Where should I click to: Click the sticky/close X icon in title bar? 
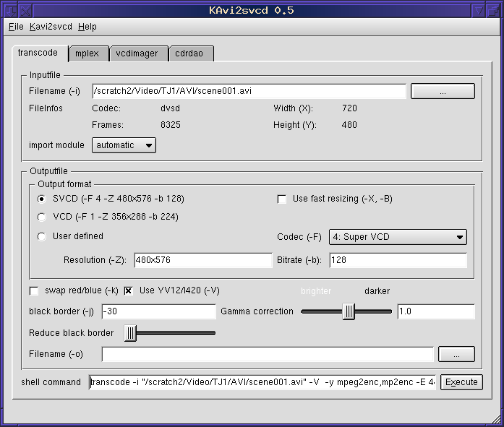pos(26,12)
